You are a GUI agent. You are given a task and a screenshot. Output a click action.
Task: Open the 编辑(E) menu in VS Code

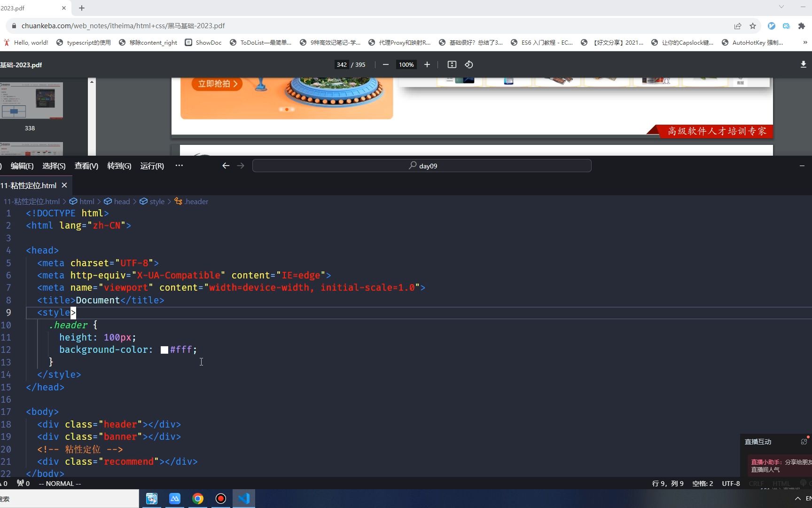coord(22,166)
